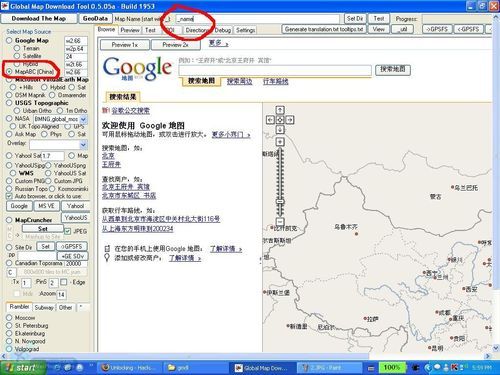Click the Yahoo Sat version field
This screenshot has width=500, height=375.
(x=53, y=156)
